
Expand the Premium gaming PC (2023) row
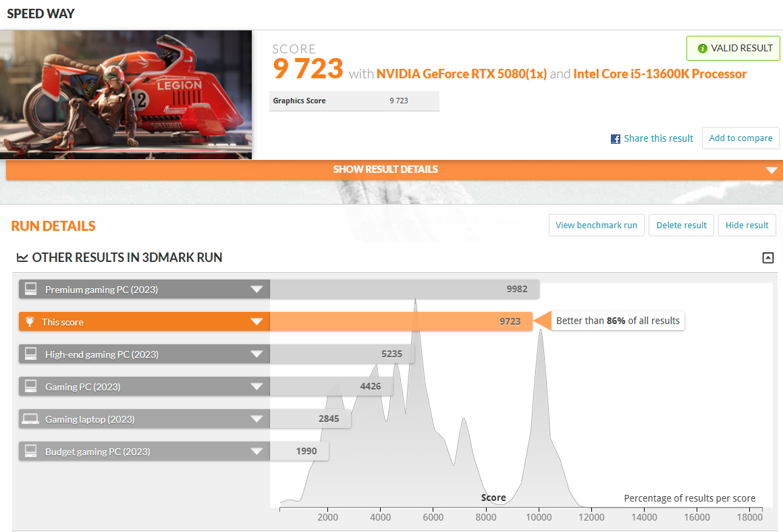(x=256, y=289)
